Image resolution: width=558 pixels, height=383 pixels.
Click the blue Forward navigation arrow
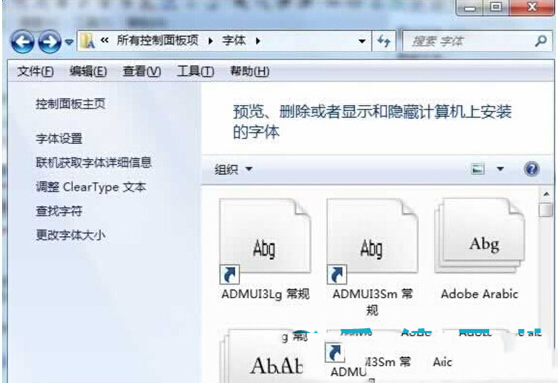point(49,42)
